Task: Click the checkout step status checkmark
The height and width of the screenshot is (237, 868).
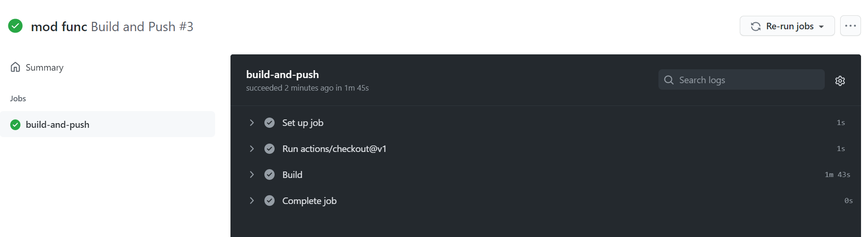Action: pyautogui.click(x=270, y=149)
